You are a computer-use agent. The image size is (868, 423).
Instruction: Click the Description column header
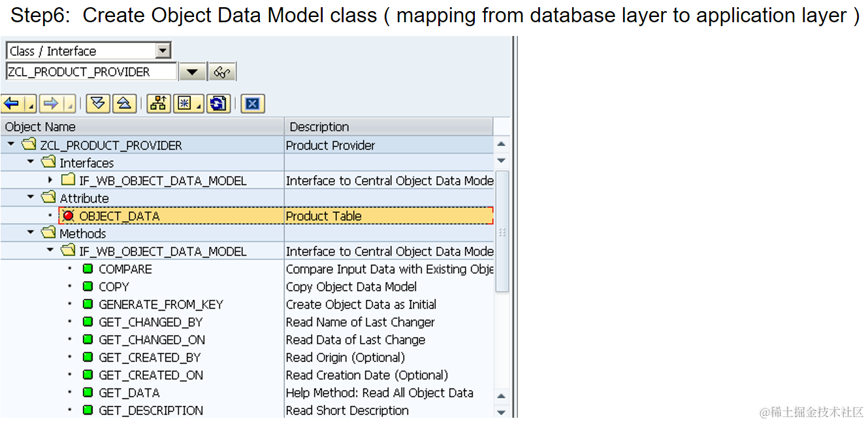388,127
